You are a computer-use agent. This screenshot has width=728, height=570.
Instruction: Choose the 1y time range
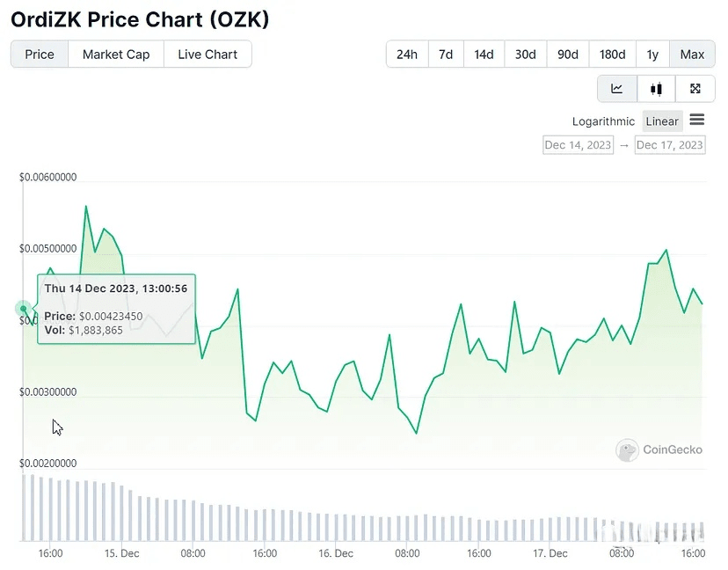click(x=652, y=55)
